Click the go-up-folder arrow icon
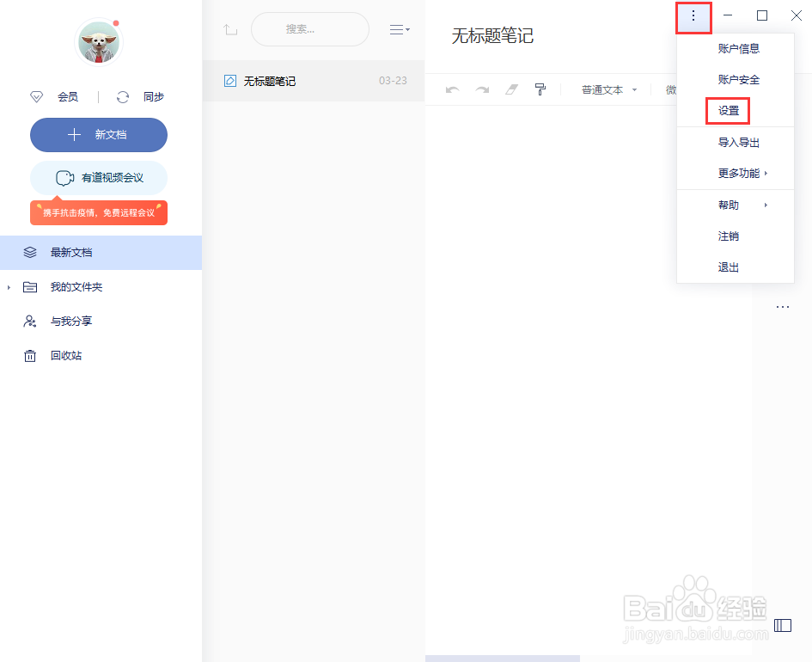Viewport: 812px width, 662px height. (230, 29)
